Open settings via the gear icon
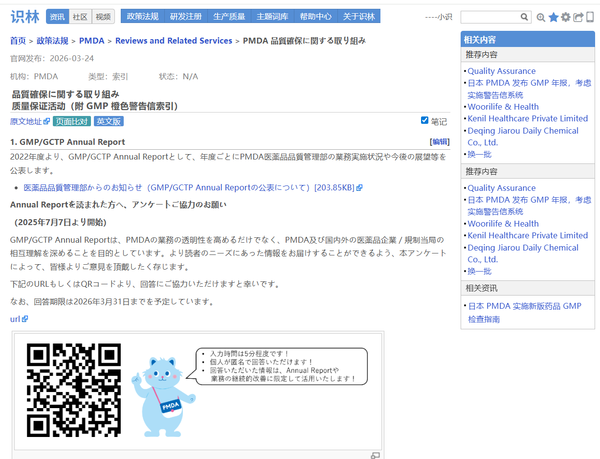This screenshot has width=600, height=459. tap(566, 17)
